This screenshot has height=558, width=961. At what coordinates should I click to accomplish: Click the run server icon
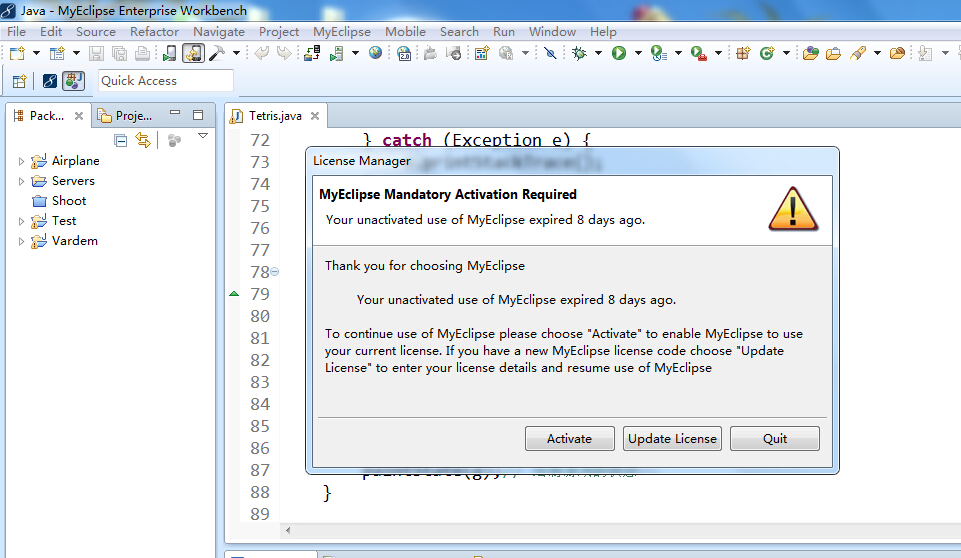pyautogui.click(x=336, y=53)
